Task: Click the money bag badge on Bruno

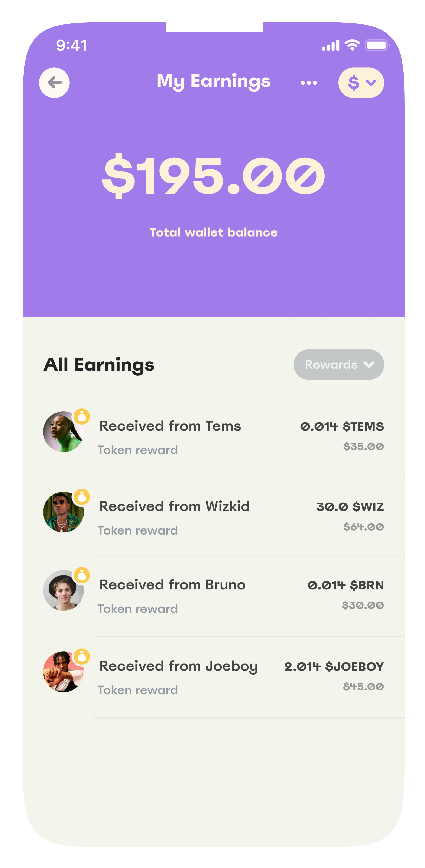Action: (x=82, y=575)
